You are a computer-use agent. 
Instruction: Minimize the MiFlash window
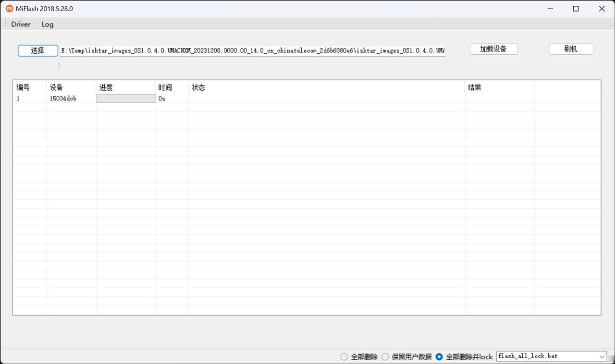click(x=550, y=9)
